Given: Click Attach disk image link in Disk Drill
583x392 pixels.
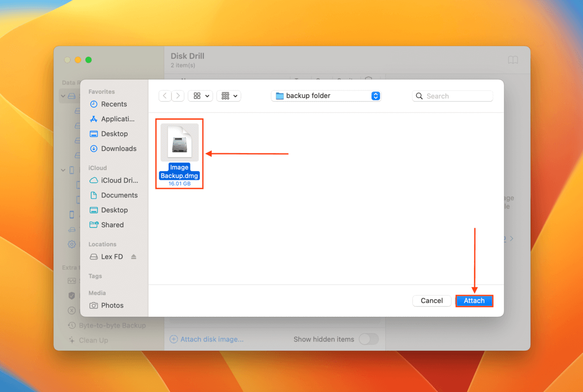Looking at the screenshot, I should (212, 339).
